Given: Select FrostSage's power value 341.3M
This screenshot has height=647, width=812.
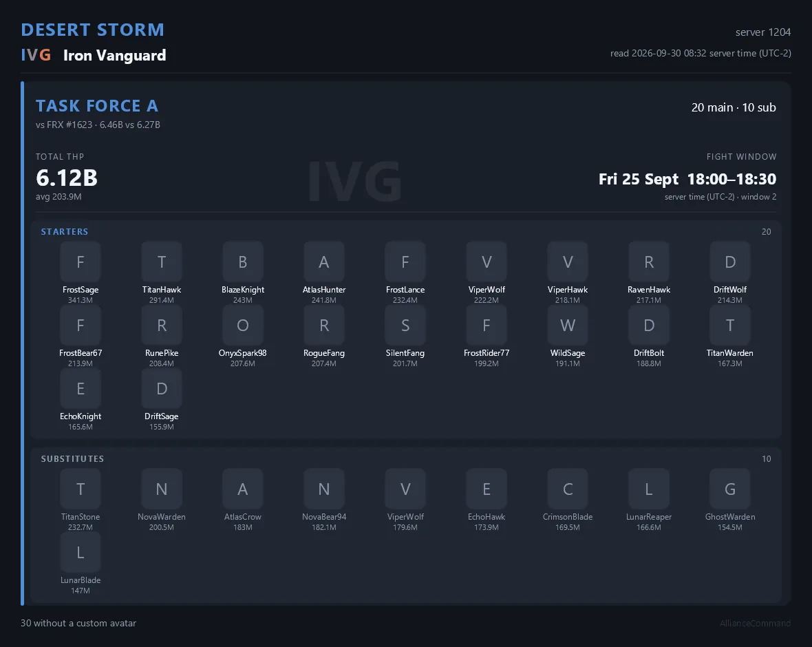Looking at the screenshot, I should (81, 300).
